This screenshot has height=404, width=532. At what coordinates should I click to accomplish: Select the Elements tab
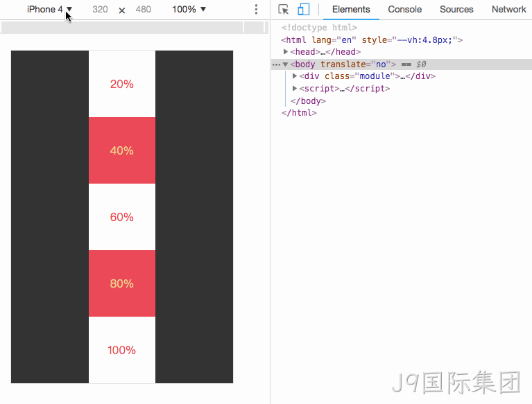click(351, 9)
